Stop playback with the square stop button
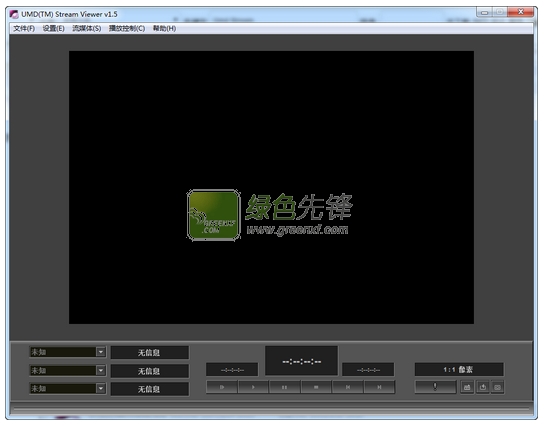Image resolution: width=544 pixels, height=426 pixels. point(316,387)
